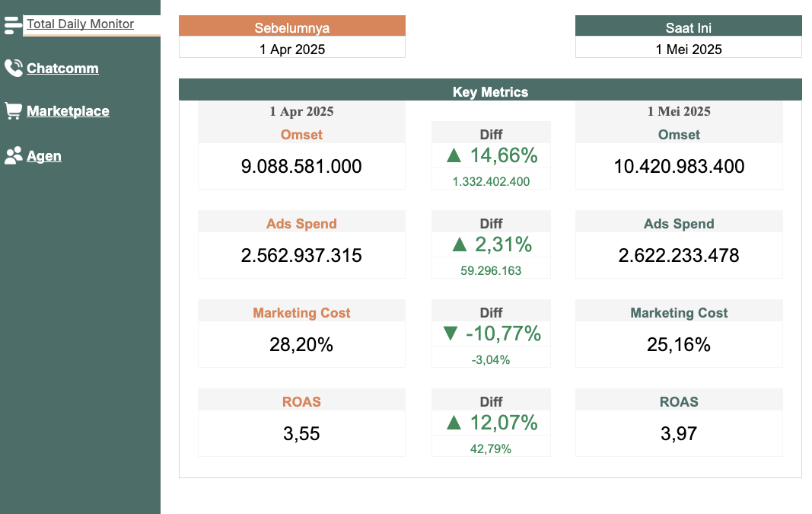Click the up arrow next to 12,07%

454,423
